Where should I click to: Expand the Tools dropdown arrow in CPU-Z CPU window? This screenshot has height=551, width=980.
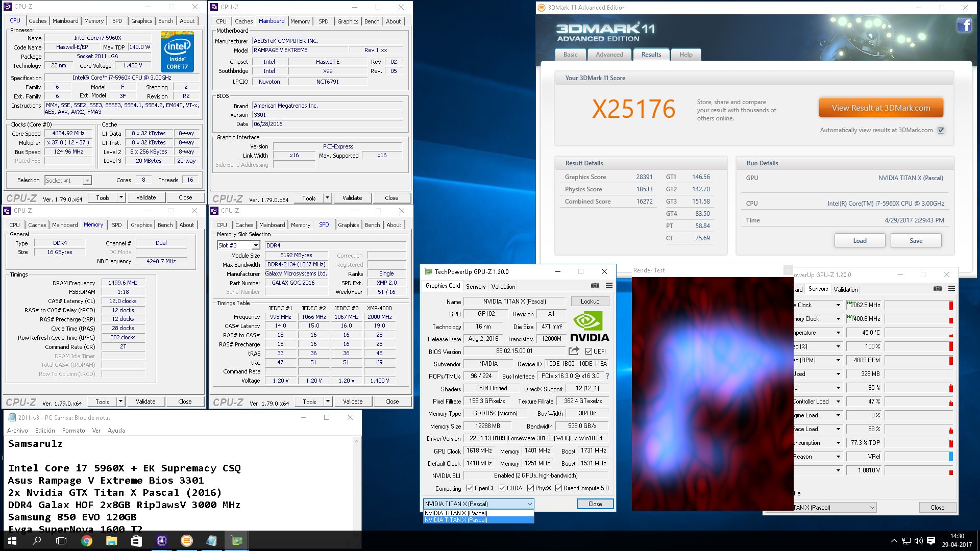pyautogui.click(x=121, y=197)
